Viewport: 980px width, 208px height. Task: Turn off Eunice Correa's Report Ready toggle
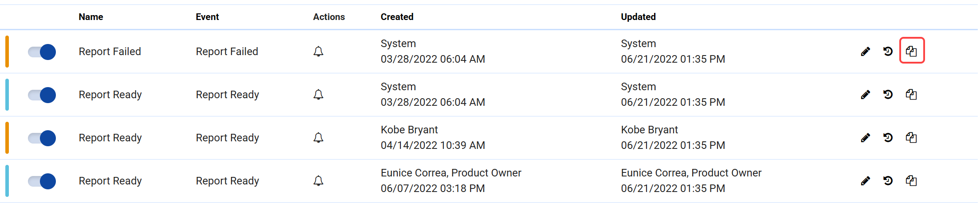point(42,181)
